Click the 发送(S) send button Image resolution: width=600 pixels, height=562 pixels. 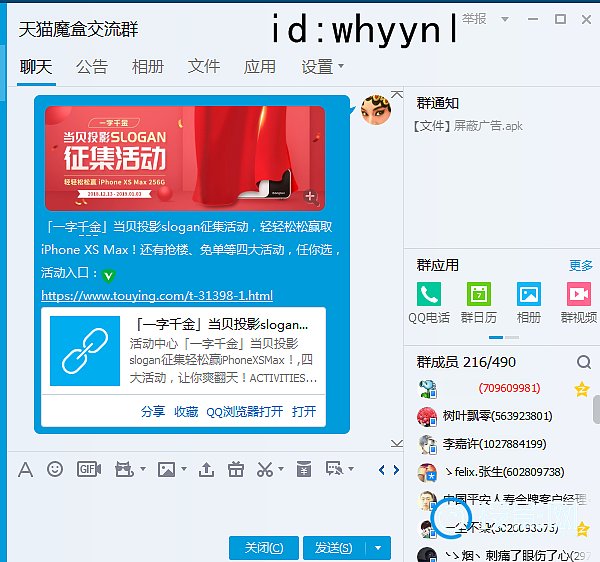334,548
